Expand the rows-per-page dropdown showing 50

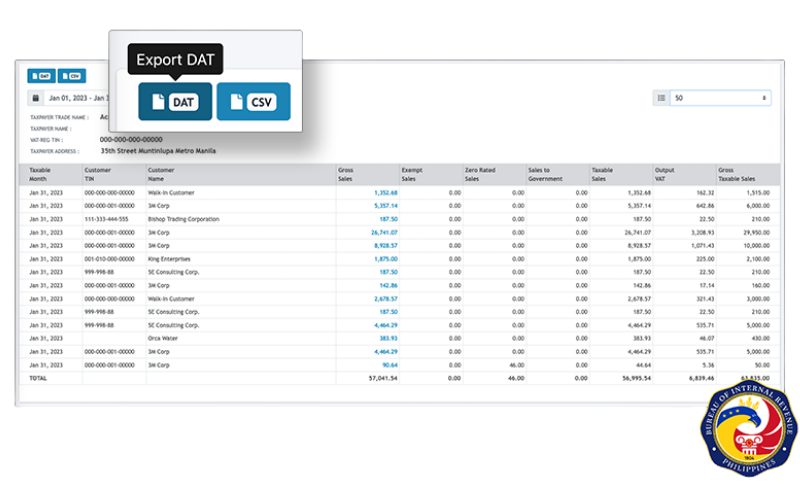click(x=720, y=98)
